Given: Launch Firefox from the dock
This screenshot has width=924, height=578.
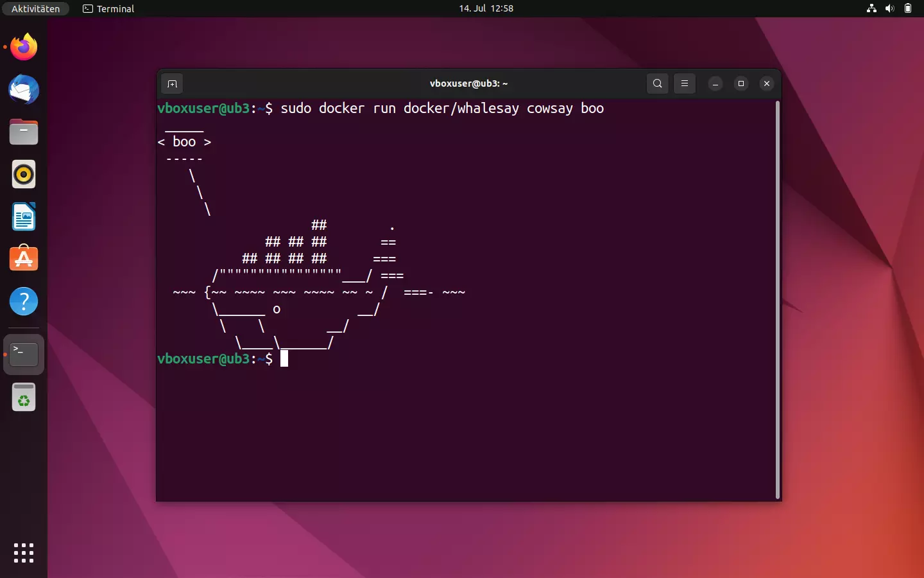Looking at the screenshot, I should pos(23,47).
